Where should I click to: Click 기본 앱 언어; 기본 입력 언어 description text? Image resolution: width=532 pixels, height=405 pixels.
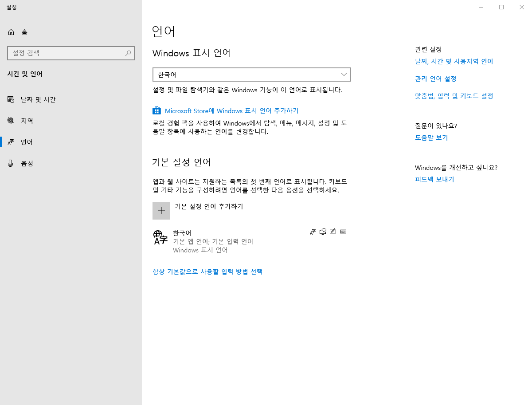coord(213,241)
